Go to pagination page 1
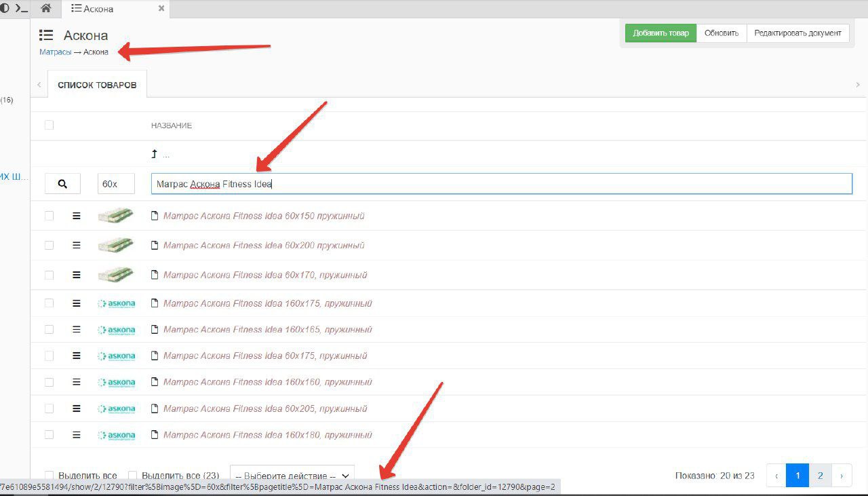This screenshot has height=496, width=868. 797,476
